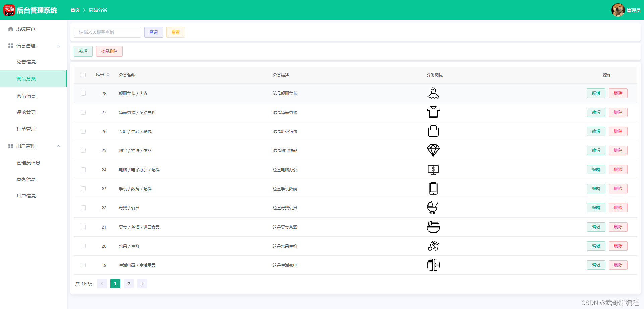
Task: Click the sort arrows on the 序号 column
Action: 108,75
